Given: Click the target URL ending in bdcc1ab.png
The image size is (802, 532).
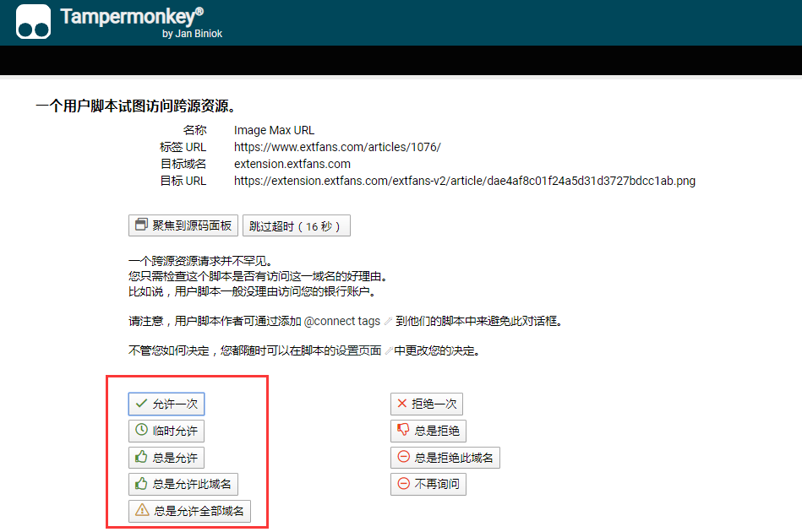Looking at the screenshot, I should [465, 181].
